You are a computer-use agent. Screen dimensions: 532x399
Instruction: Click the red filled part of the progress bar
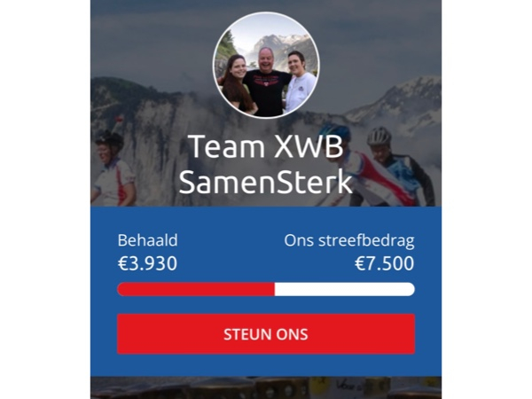196,289
